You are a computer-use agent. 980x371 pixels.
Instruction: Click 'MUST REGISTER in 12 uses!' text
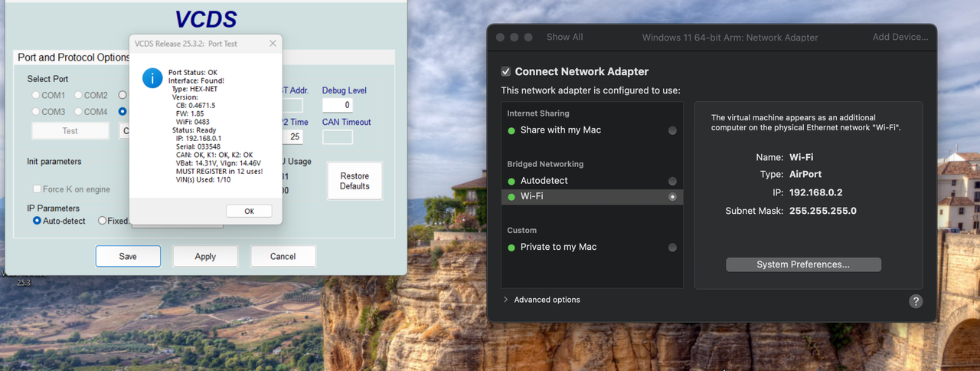tap(219, 171)
